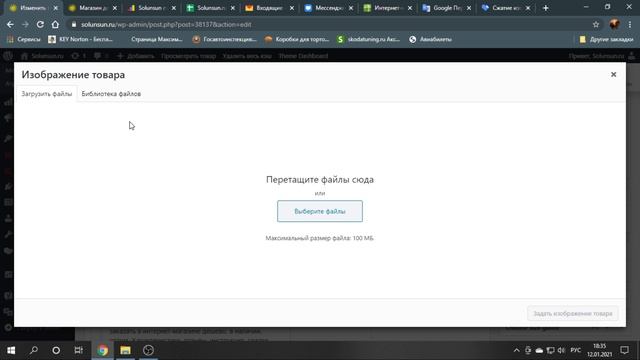Click the address bar URL

(x=166, y=24)
